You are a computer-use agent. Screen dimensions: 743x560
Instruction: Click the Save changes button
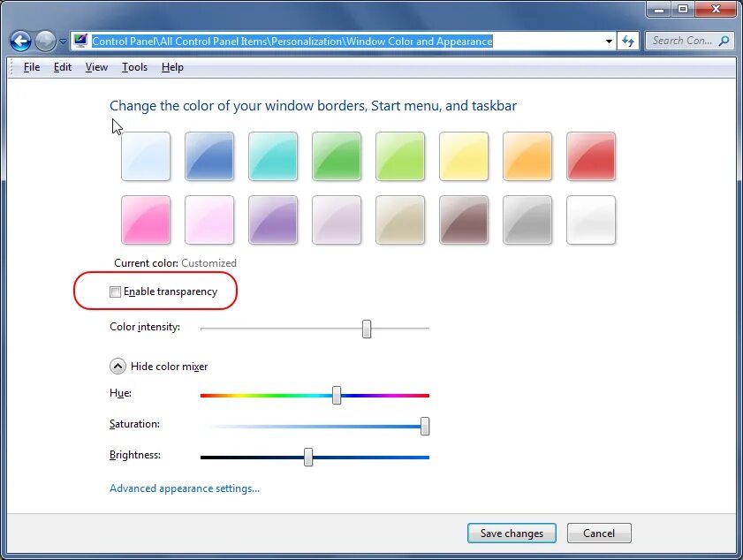[x=512, y=533]
